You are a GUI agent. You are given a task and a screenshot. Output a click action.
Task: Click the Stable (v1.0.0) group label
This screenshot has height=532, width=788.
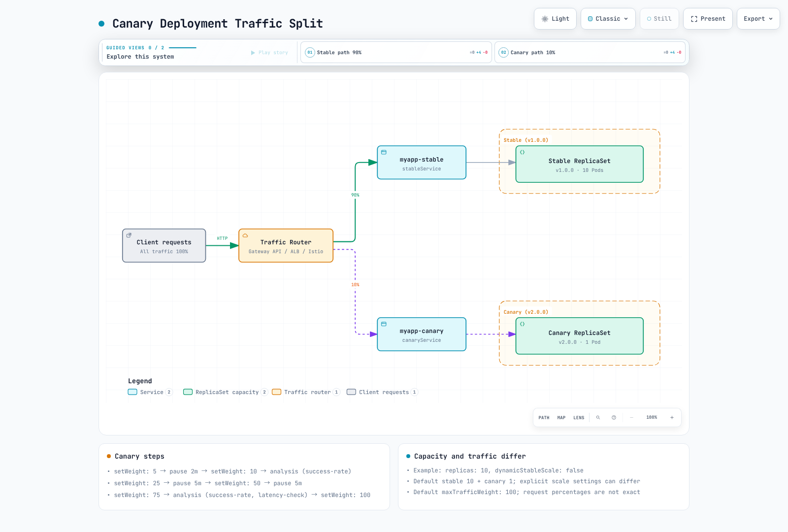pos(526,140)
